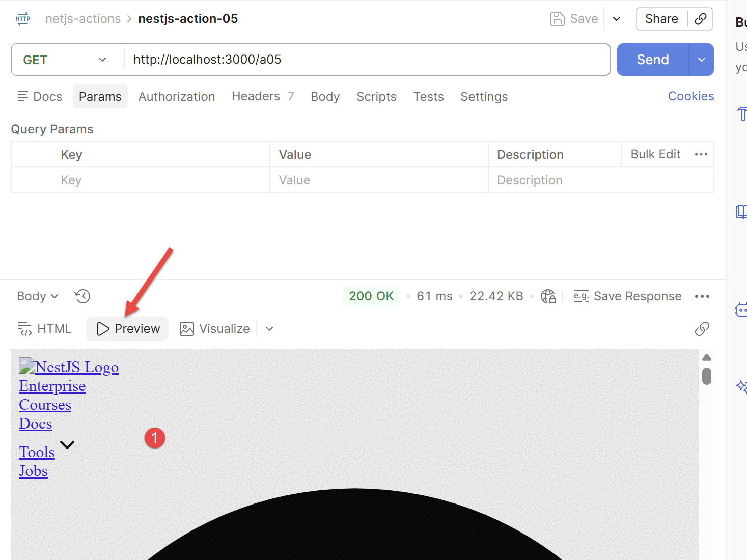This screenshot has height=560, width=747.
Task: Open the Tests tab
Action: point(428,96)
